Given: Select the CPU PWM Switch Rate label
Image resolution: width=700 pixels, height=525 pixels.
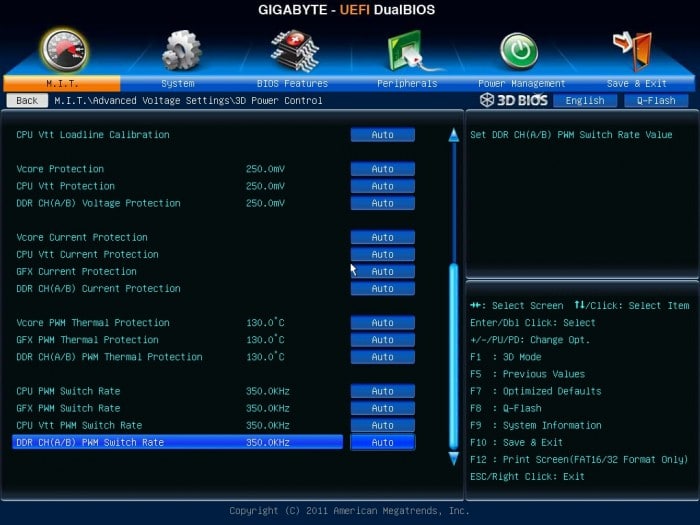Looking at the screenshot, I should click(68, 391).
